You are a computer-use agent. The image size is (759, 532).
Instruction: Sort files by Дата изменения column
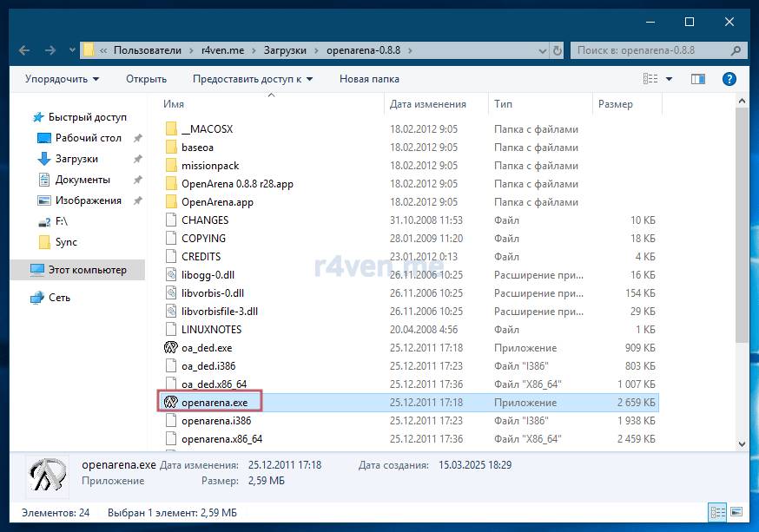click(x=427, y=104)
